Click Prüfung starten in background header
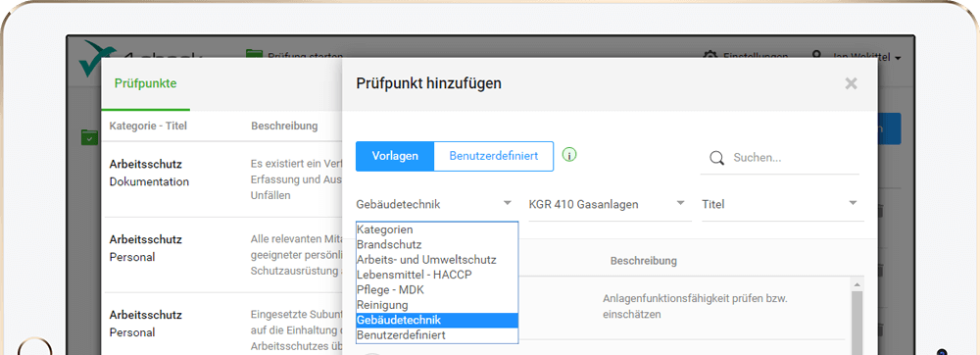Viewport: 980px width, 355px height. [x=294, y=56]
